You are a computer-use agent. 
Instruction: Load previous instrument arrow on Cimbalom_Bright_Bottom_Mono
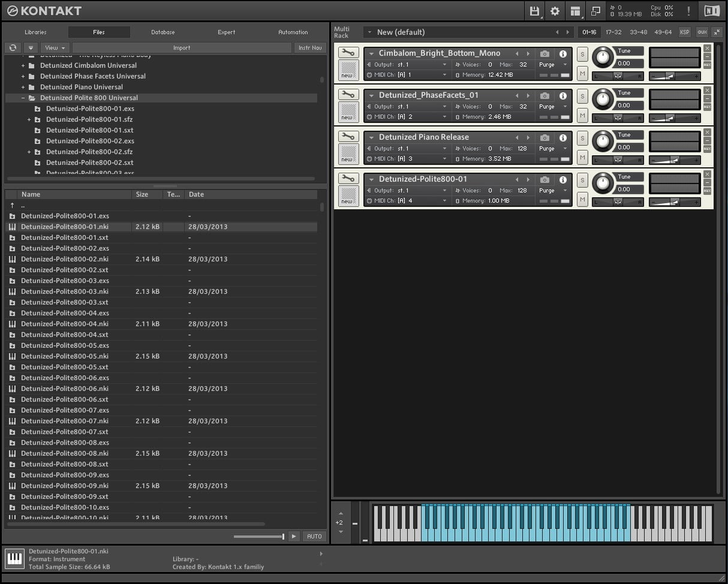(517, 53)
